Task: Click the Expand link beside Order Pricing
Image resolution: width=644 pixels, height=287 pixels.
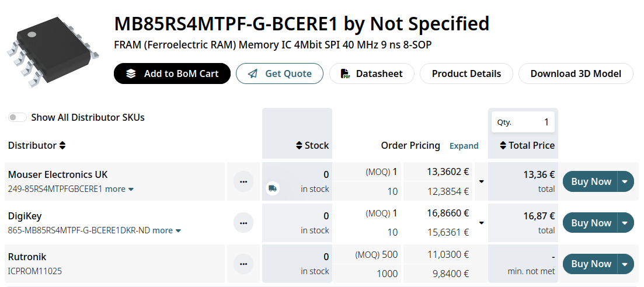Action: [x=464, y=146]
